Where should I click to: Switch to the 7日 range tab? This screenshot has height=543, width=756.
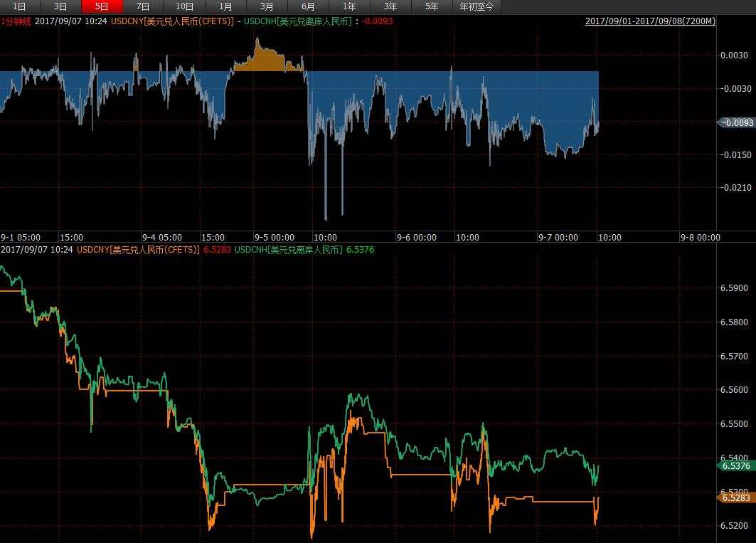143,6
